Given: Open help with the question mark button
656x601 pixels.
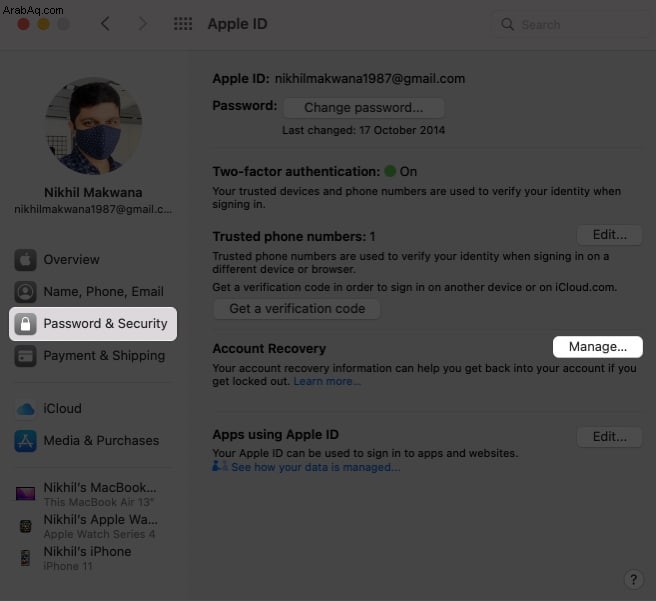Looking at the screenshot, I should click(x=634, y=580).
